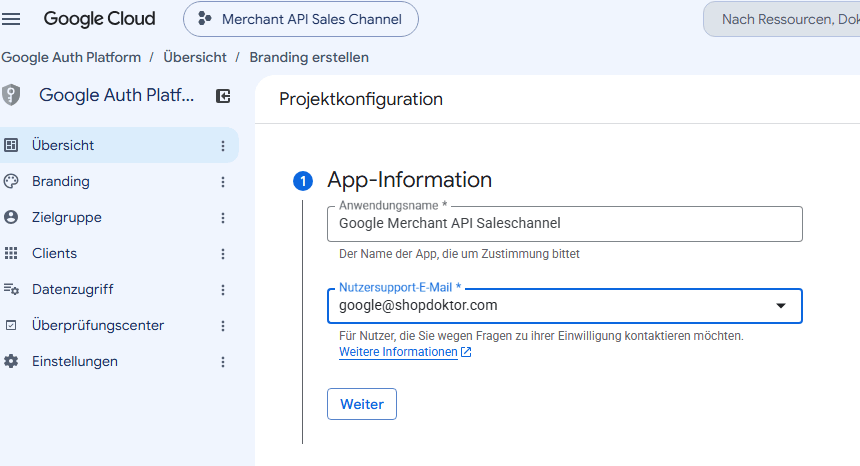Click the external link icon after Weitere Informationen

point(466,352)
